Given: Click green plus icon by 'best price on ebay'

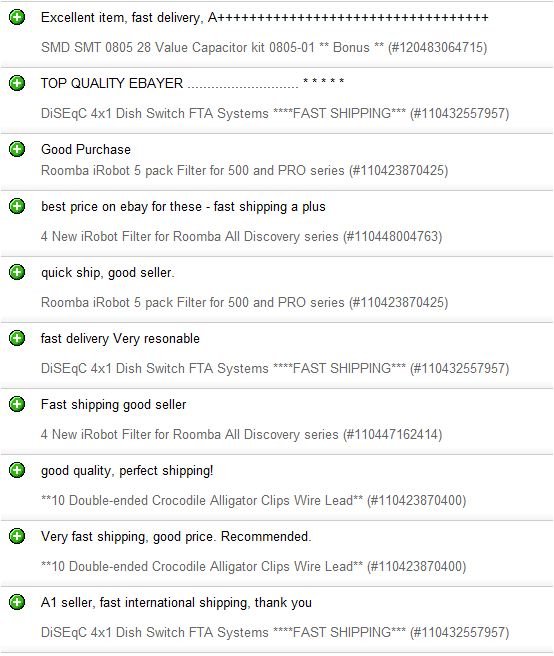Looking at the screenshot, I should (17, 206).
